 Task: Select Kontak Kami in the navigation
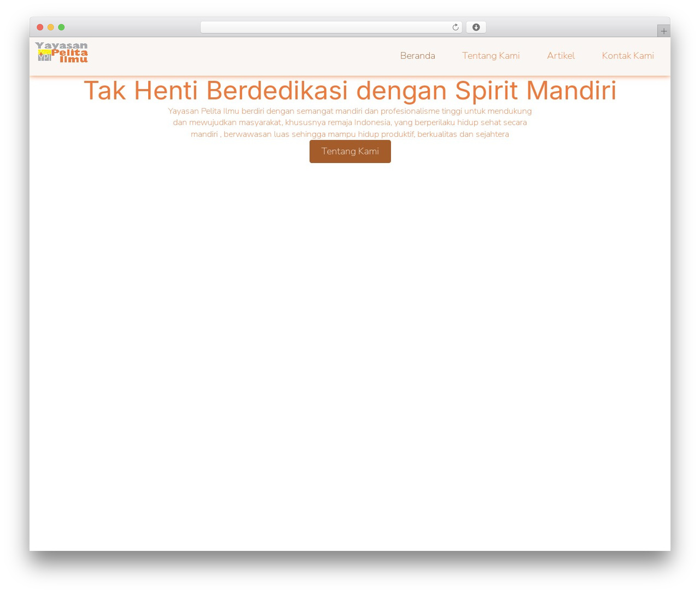628,56
